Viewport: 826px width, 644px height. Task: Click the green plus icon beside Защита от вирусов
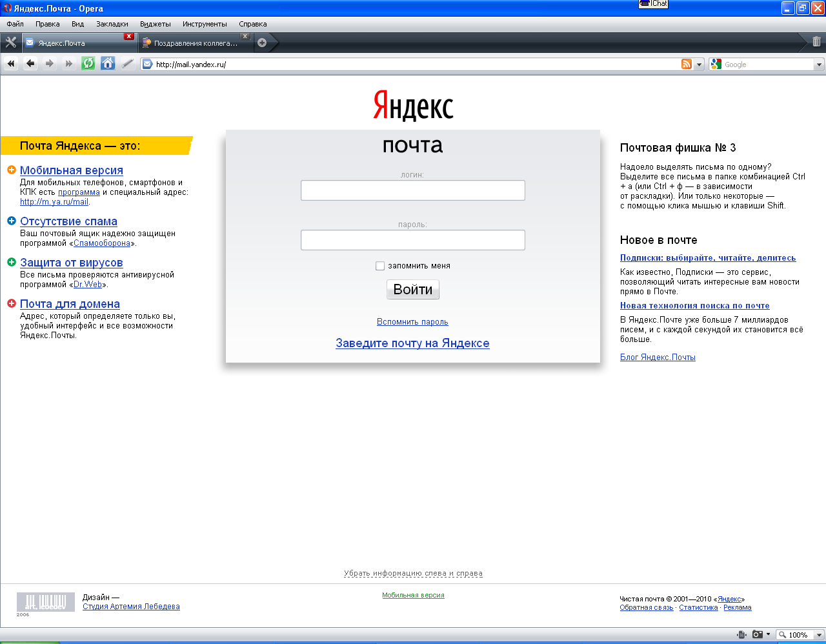coord(12,262)
